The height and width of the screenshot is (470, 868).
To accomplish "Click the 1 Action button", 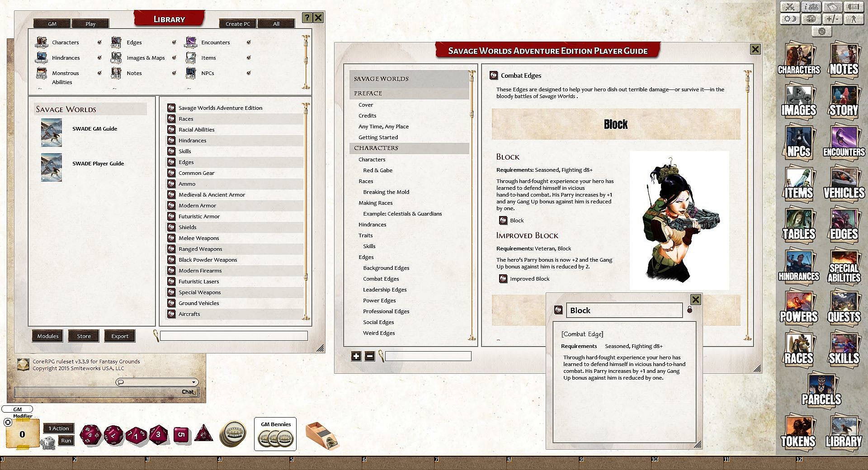I will (x=59, y=428).
